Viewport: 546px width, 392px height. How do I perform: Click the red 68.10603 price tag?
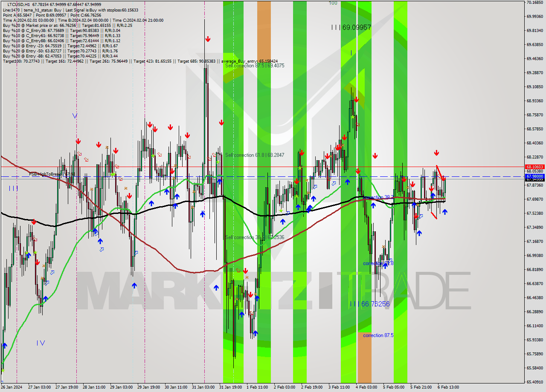[534, 167]
